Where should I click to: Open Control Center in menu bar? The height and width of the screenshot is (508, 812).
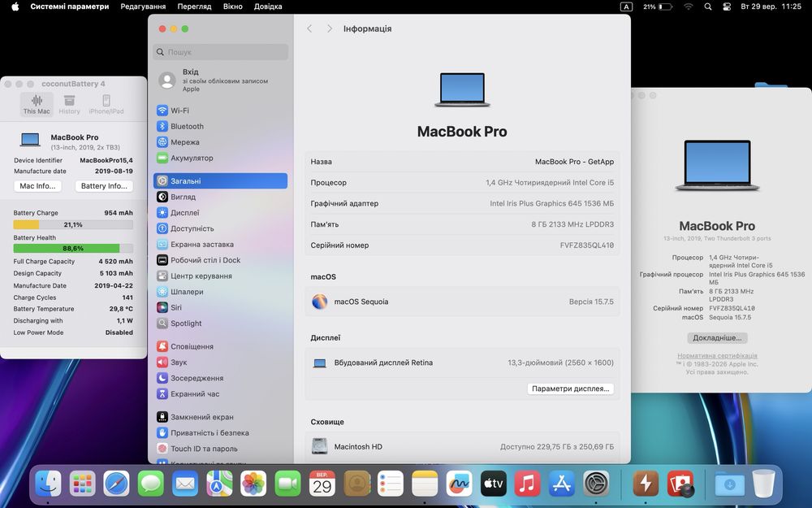pos(727,7)
